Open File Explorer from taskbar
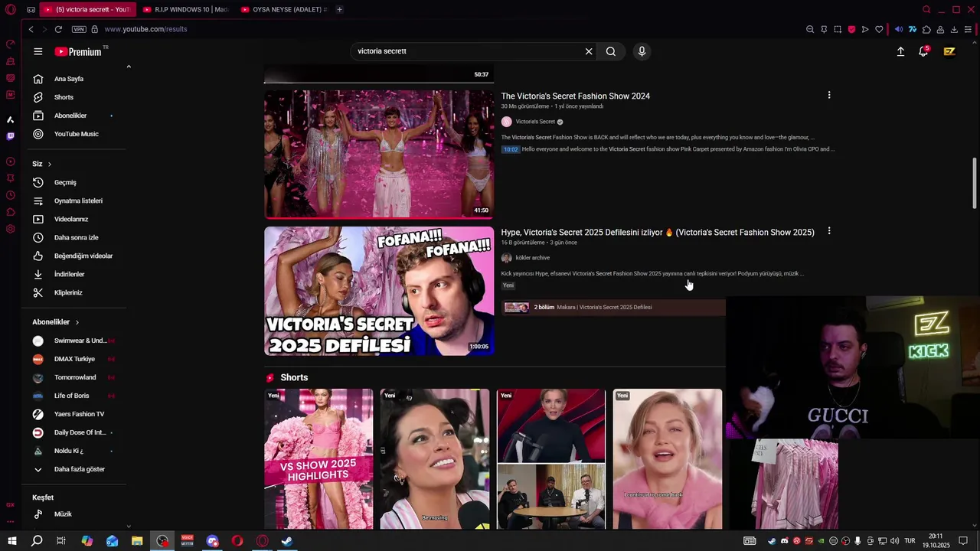 pyautogui.click(x=137, y=541)
